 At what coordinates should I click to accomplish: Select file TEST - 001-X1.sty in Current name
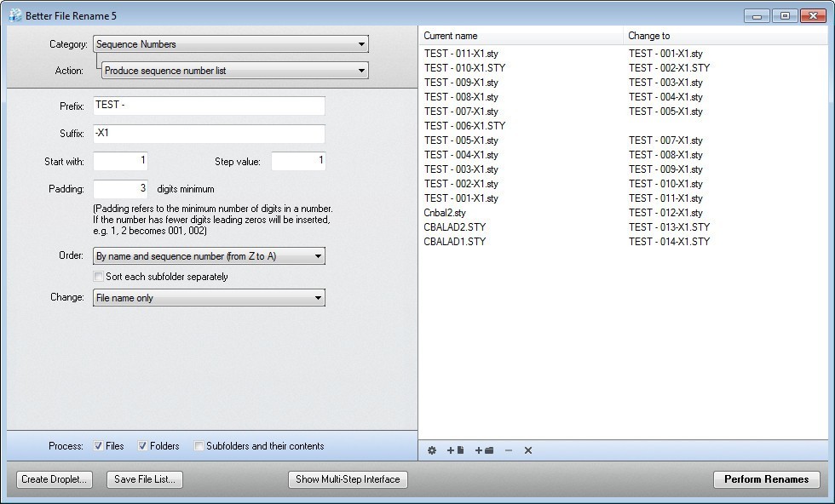point(461,198)
